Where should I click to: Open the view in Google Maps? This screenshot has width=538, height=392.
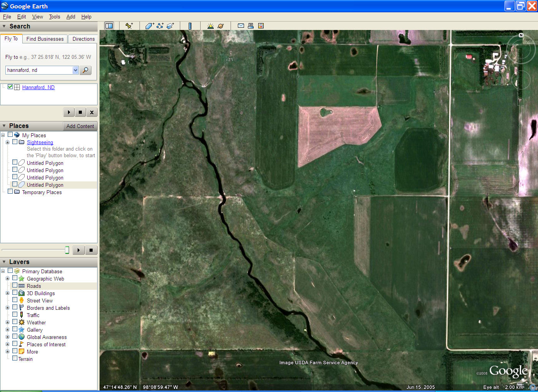261,26
